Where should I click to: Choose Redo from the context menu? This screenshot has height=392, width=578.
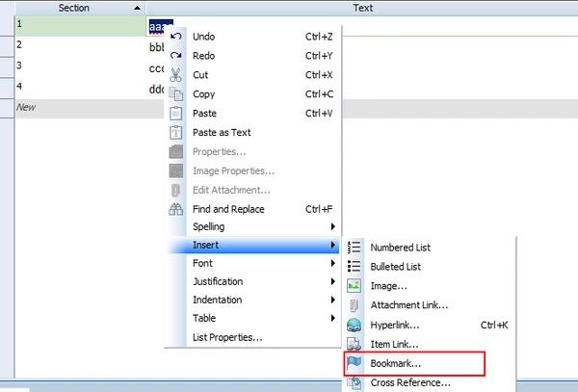(x=254, y=56)
